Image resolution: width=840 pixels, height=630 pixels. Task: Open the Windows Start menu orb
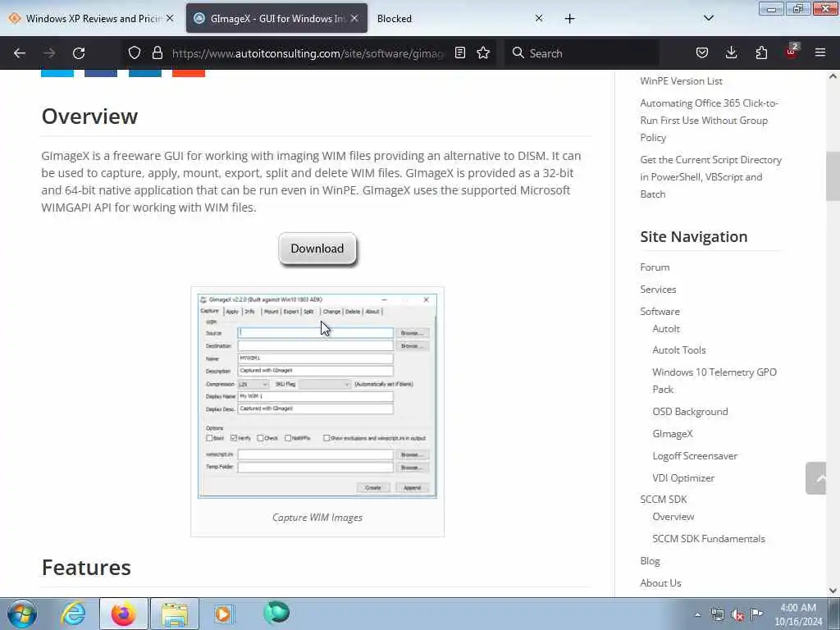22,614
